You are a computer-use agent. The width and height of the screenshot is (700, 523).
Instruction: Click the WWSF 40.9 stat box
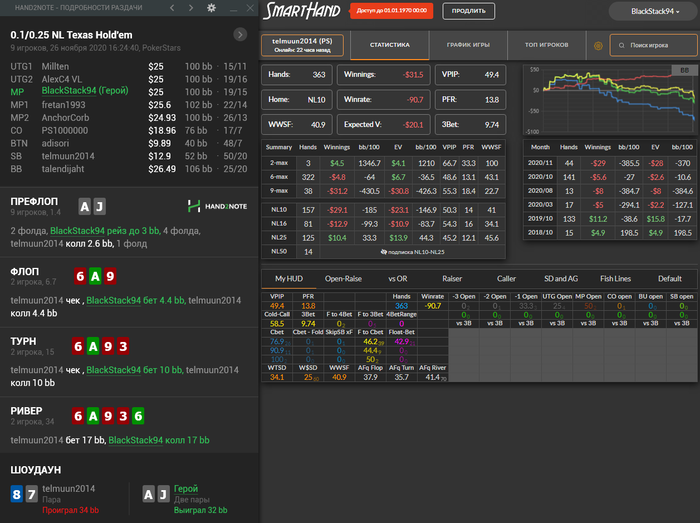(297, 125)
